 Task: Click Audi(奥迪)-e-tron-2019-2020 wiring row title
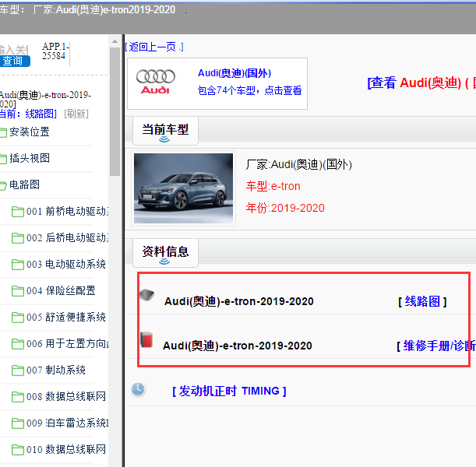click(239, 301)
